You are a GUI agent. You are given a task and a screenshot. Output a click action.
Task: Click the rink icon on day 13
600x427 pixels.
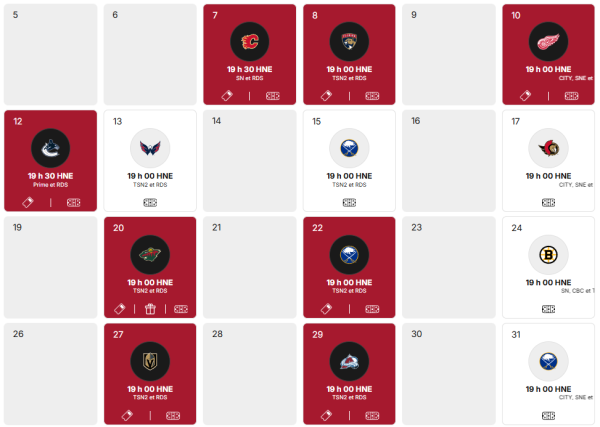coord(150,202)
